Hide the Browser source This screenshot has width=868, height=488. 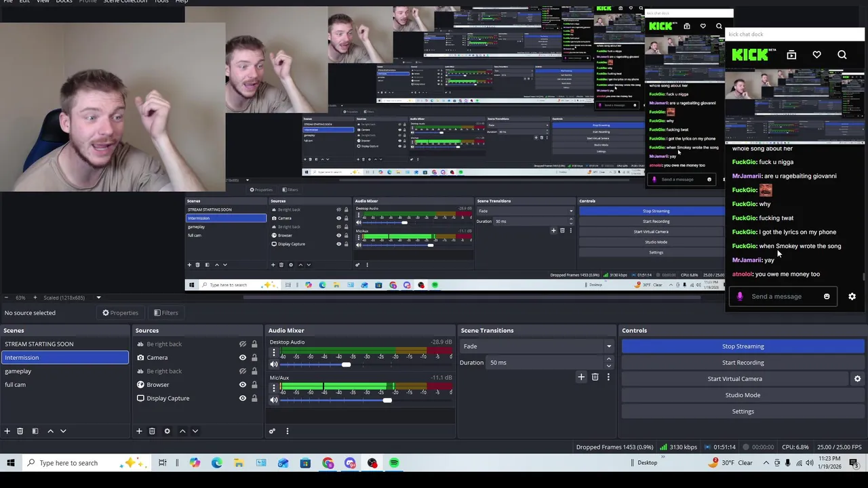(242, 385)
